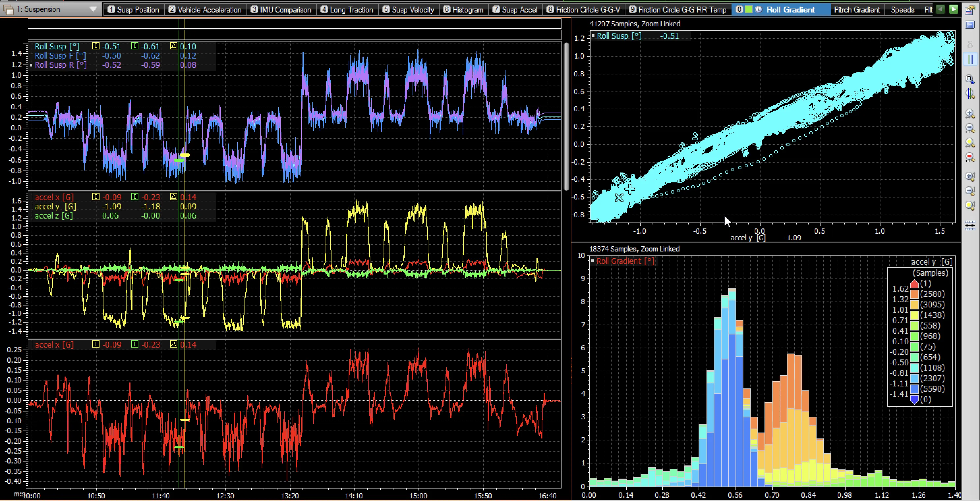Click the worksheet stack icon beside 1: Suspension
The image size is (980, 501).
[8, 9]
